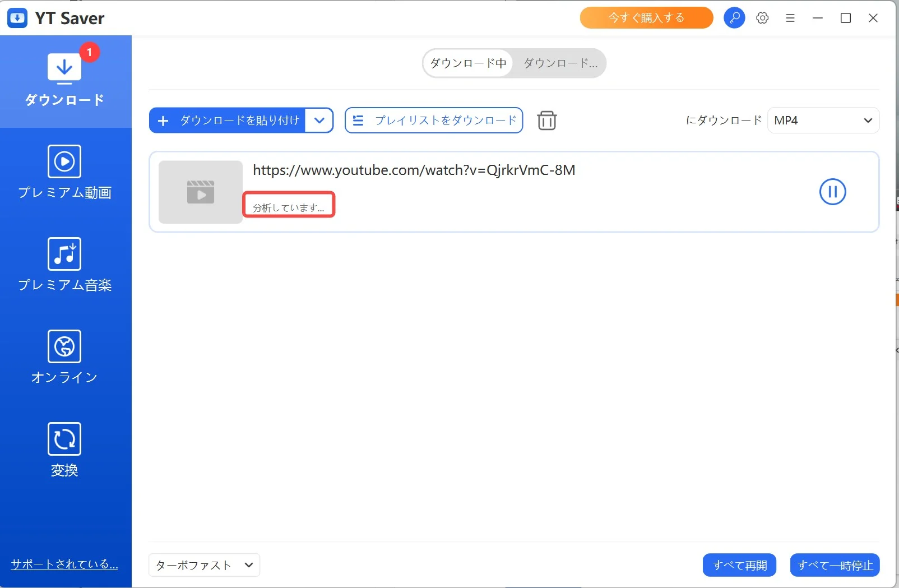Maximize the YT Saver window
Screen dimensions: 899x588
846,18
